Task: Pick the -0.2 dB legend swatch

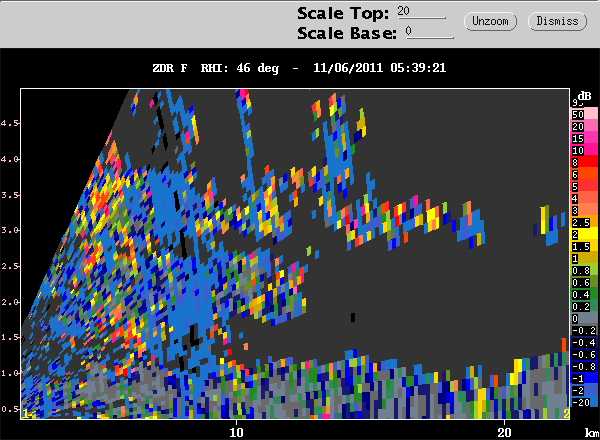Action: coord(584,331)
